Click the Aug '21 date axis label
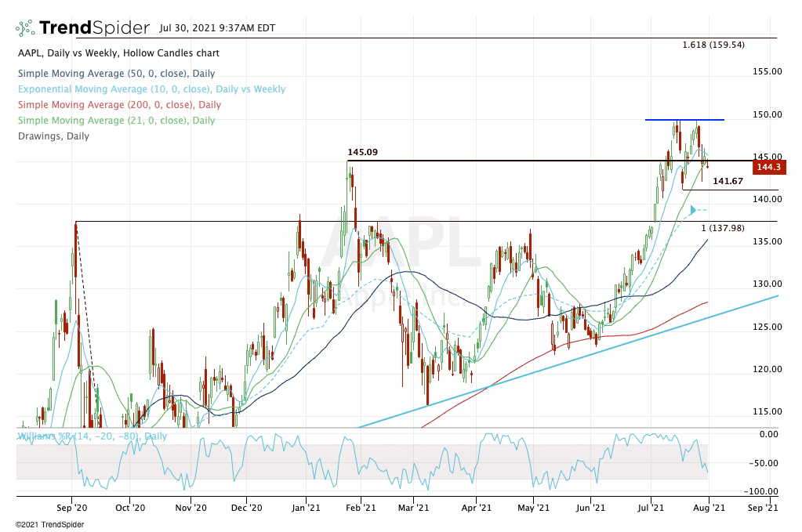This screenshot has width=802, height=532. (x=709, y=508)
